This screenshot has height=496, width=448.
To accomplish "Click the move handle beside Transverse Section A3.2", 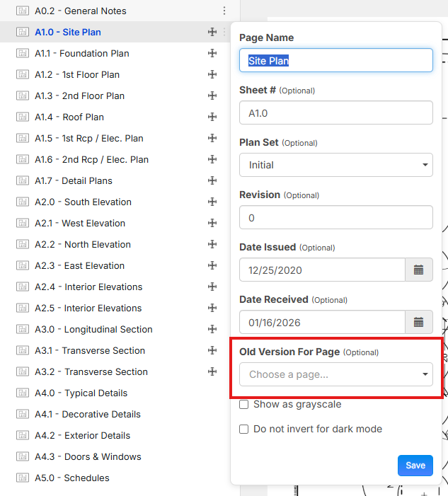I will [212, 372].
